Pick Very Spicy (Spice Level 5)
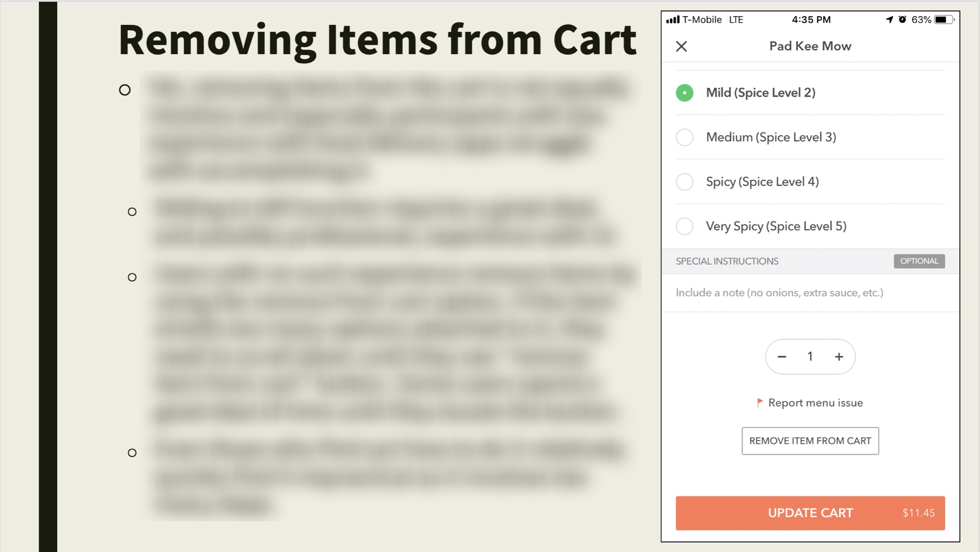980x552 pixels. tap(685, 226)
